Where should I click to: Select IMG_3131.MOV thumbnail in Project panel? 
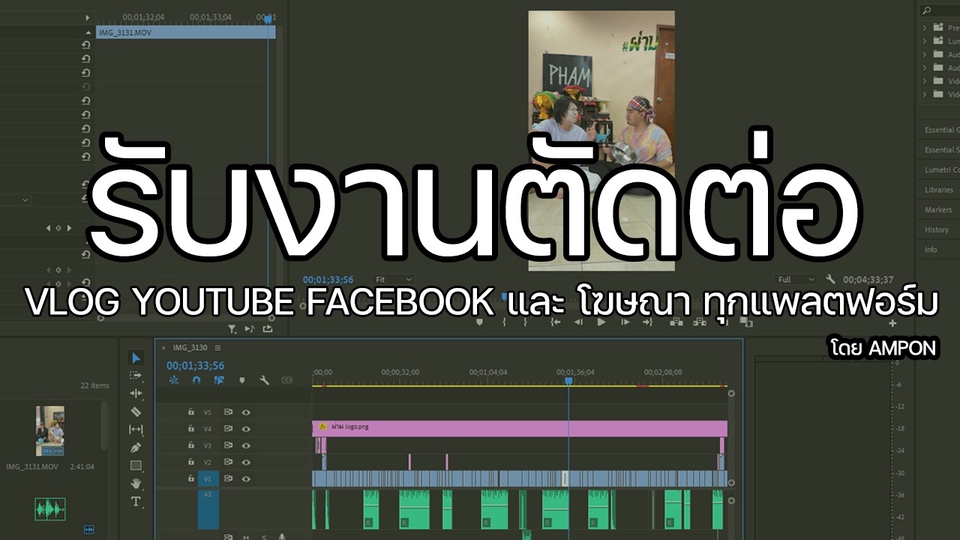coord(50,431)
